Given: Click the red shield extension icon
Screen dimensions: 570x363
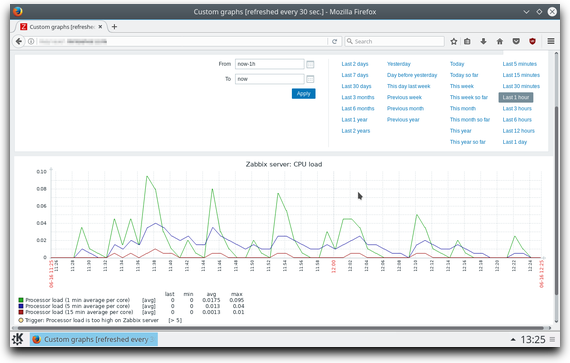Looking at the screenshot, I should click(x=532, y=41).
